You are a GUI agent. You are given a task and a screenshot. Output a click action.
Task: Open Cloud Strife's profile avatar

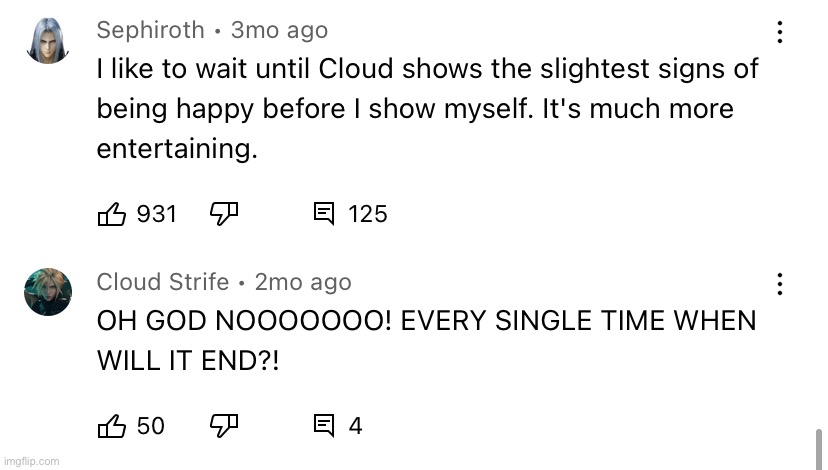click(x=48, y=292)
